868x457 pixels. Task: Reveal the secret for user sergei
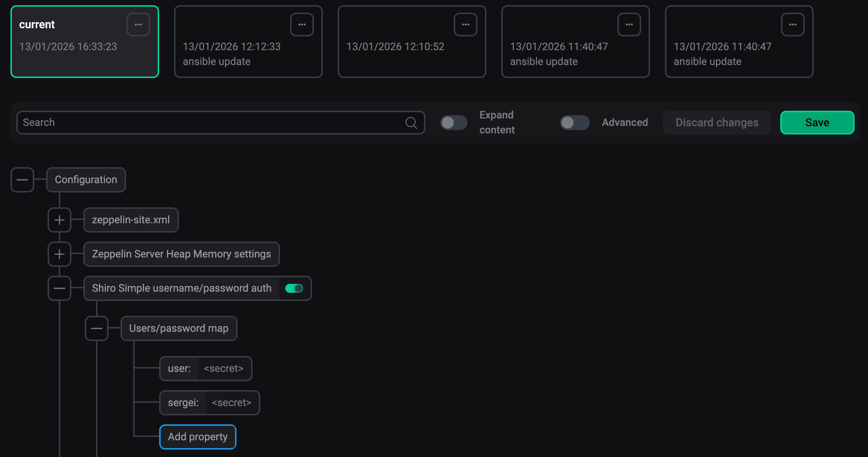[x=232, y=402]
